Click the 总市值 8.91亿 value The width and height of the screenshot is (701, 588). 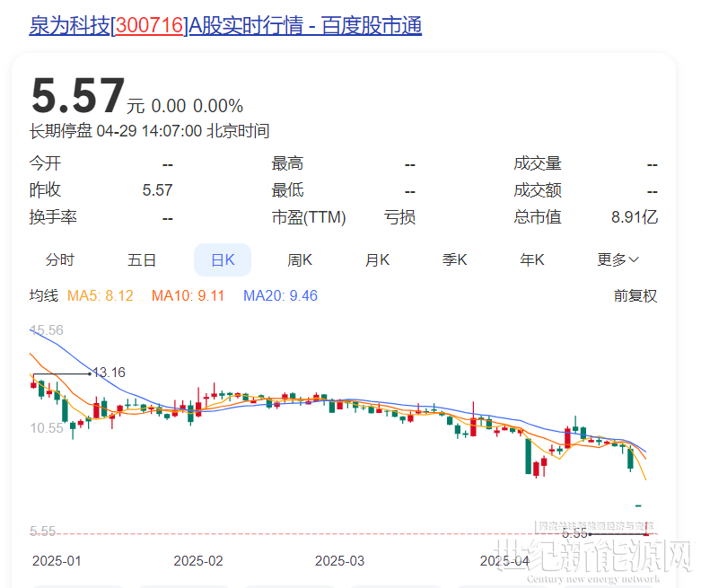[635, 217]
